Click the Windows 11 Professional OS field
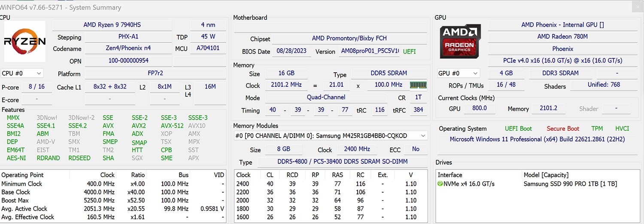This screenshot has height=224, width=644. [x=537, y=139]
